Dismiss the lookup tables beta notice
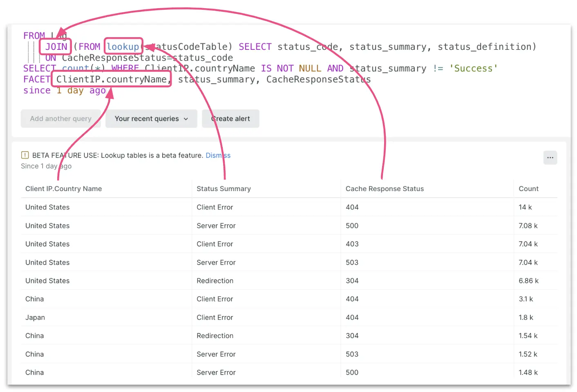 coord(218,155)
